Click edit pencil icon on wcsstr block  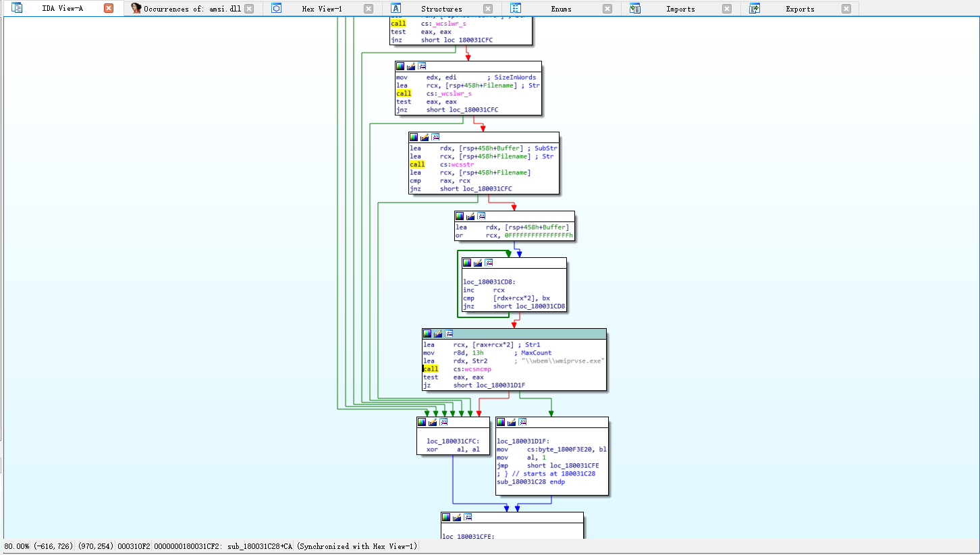425,137
